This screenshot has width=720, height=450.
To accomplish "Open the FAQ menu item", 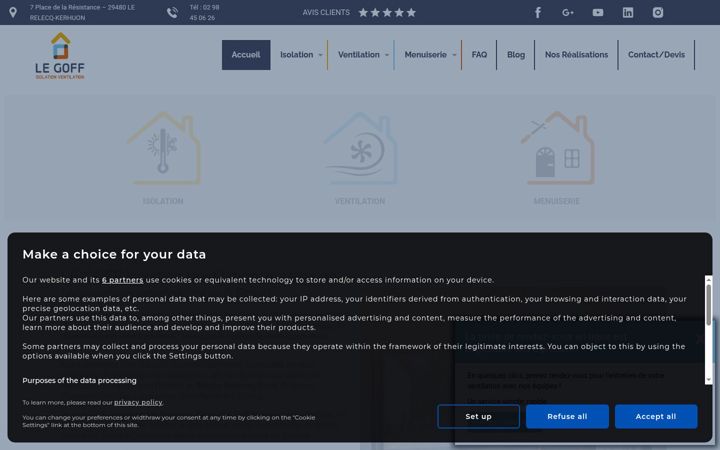I will (x=479, y=55).
